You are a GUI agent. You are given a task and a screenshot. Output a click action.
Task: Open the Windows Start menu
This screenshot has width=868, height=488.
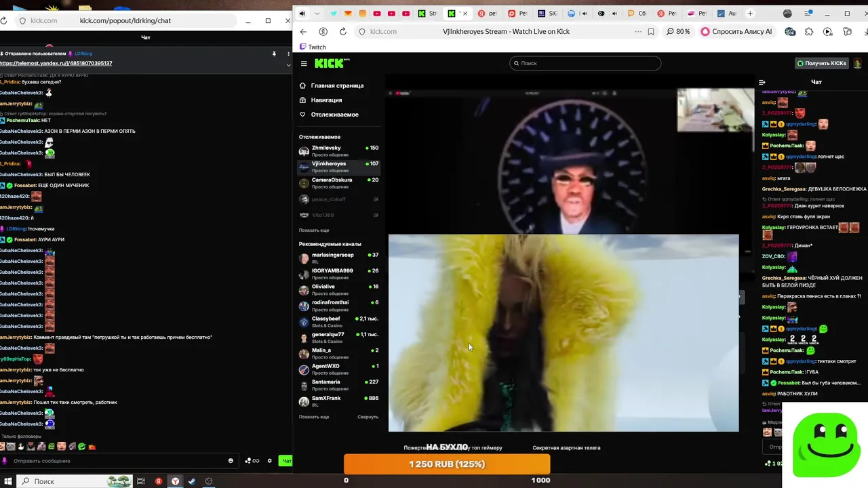tap(7, 481)
